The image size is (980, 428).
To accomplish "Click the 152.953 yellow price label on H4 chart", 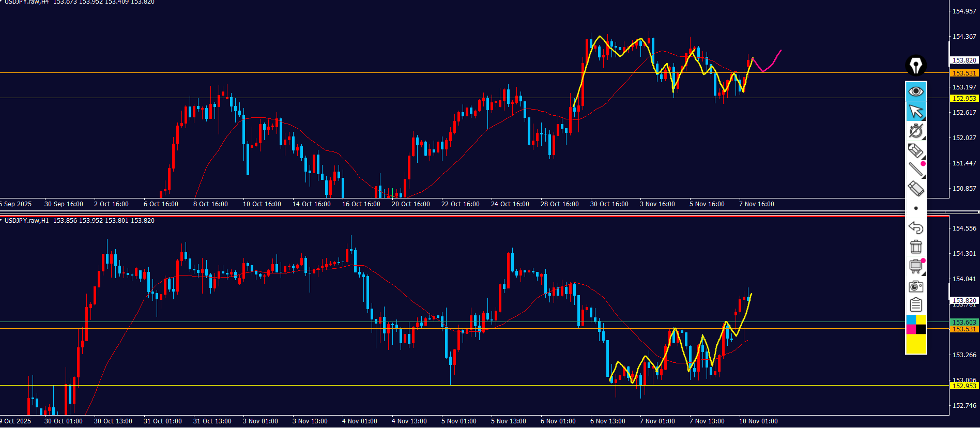I will point(964,98).
